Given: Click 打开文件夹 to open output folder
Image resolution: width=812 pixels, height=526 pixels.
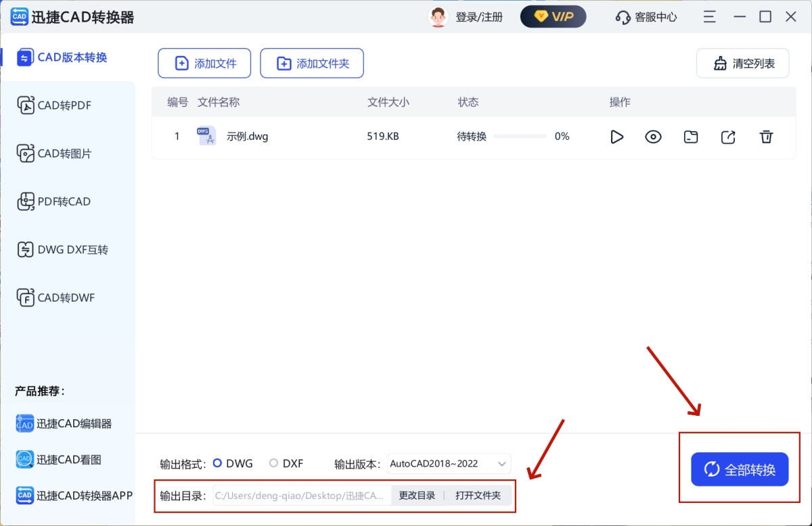Looking at the screenshot, I should (x=478, y=496).
